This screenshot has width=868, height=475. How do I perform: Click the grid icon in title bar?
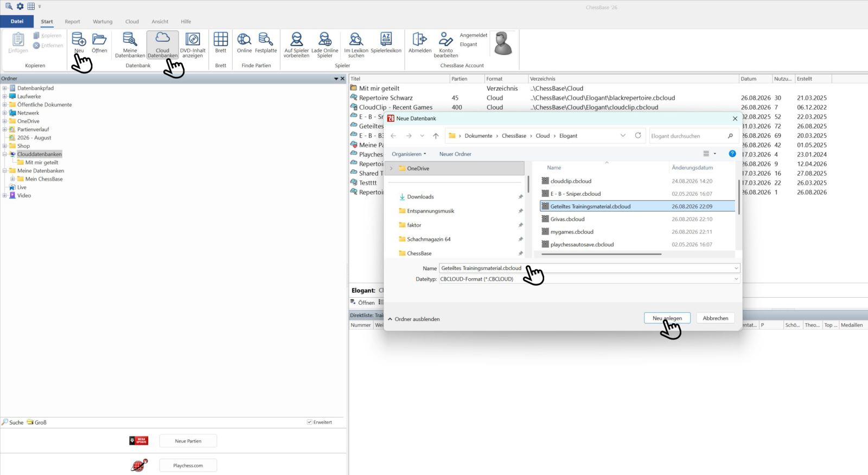(31, 7)
